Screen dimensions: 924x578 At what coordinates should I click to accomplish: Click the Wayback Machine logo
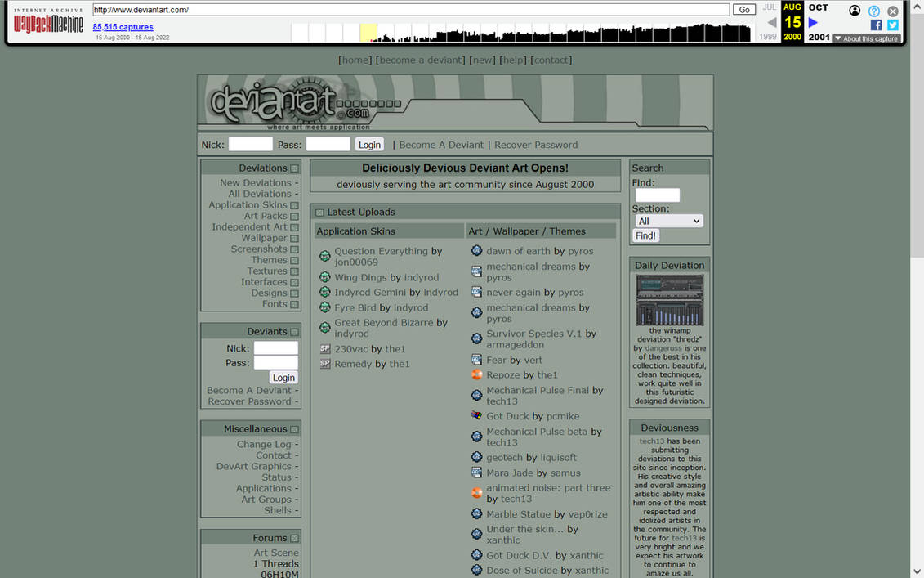click(48, 21)
